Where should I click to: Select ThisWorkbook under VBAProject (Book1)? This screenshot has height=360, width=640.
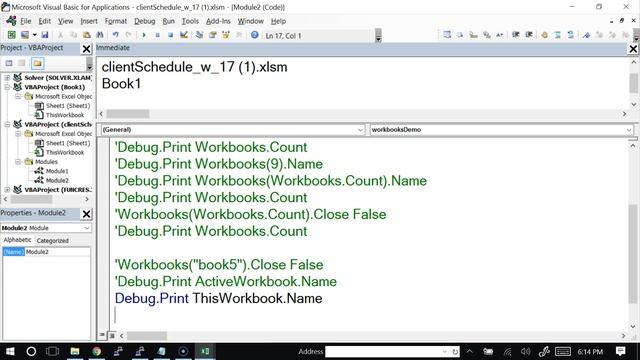(64, 115)
